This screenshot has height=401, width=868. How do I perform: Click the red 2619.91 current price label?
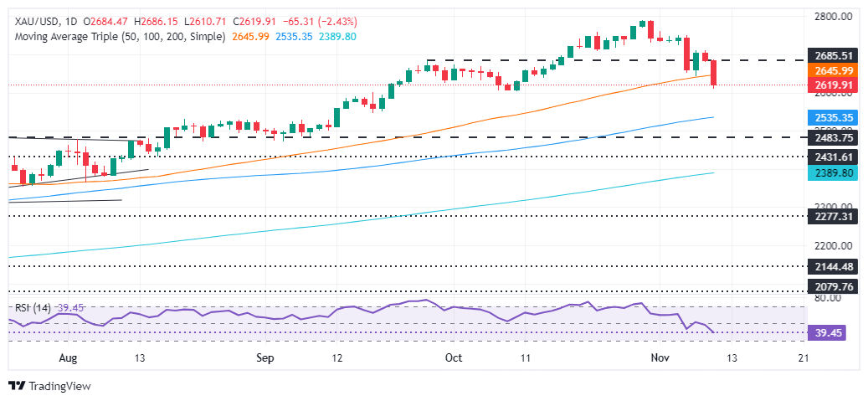coord(833,85)
